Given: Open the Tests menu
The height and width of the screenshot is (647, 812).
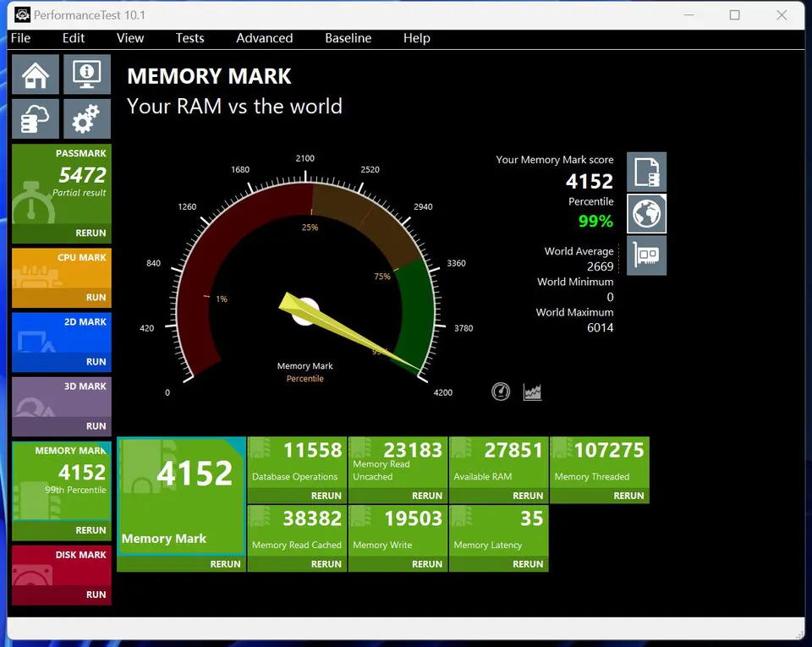Looking at the screenshot, I should 189,38.
